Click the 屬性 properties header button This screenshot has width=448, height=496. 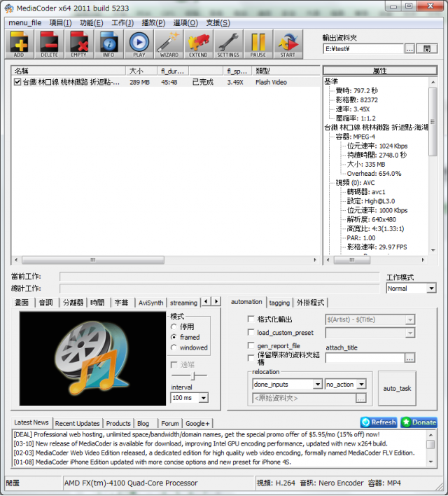(380, 71)
